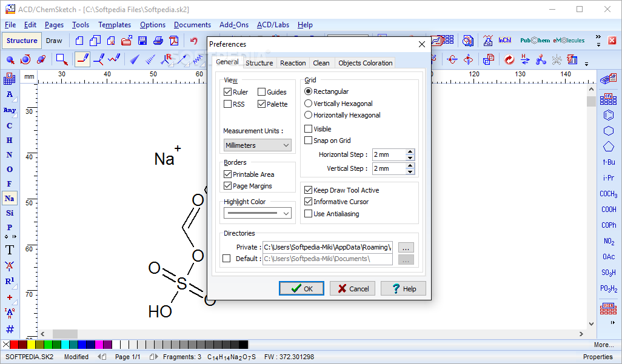The image size is (622, 364).
Task: Select the R1 radical label tool
Action: (x=10, y=281)
